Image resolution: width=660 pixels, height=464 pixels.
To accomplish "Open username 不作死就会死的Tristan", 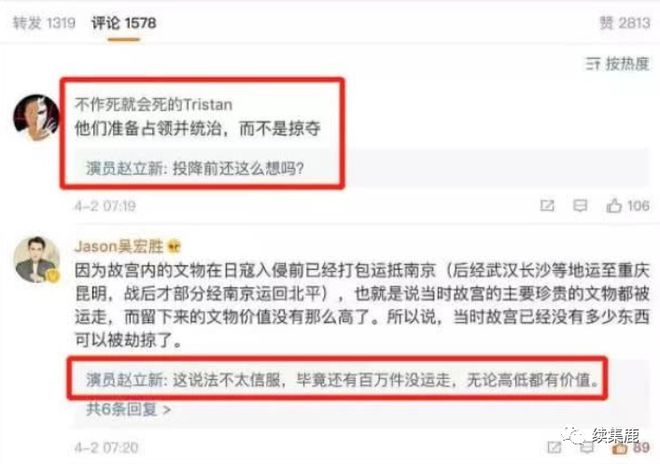I will coord(153,104).
